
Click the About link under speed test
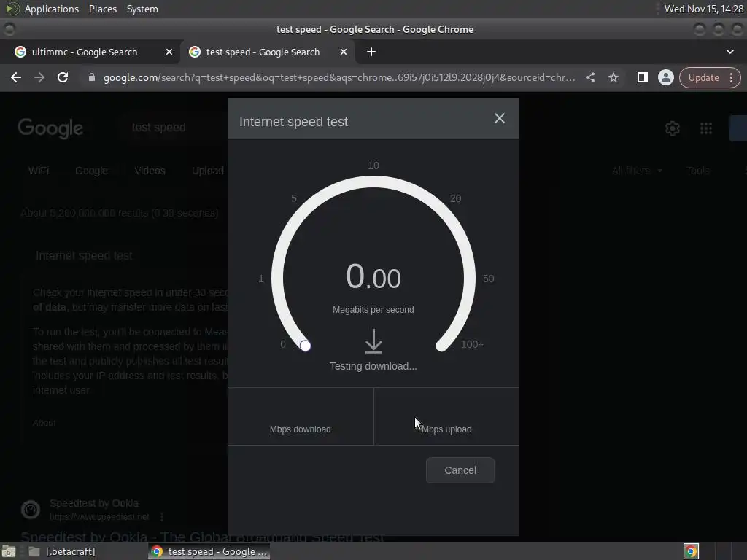(x=44, y=423)
